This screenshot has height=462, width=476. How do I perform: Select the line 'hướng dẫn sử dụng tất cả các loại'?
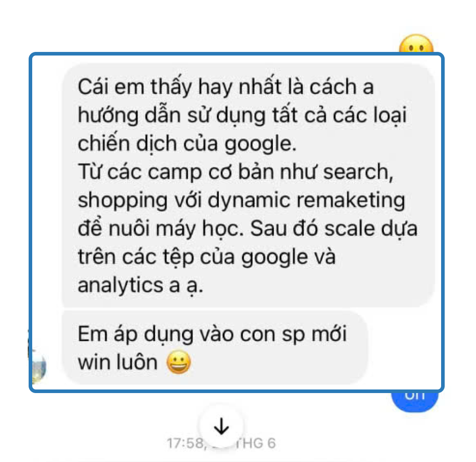pyautogui.click(x=242, y=115)
